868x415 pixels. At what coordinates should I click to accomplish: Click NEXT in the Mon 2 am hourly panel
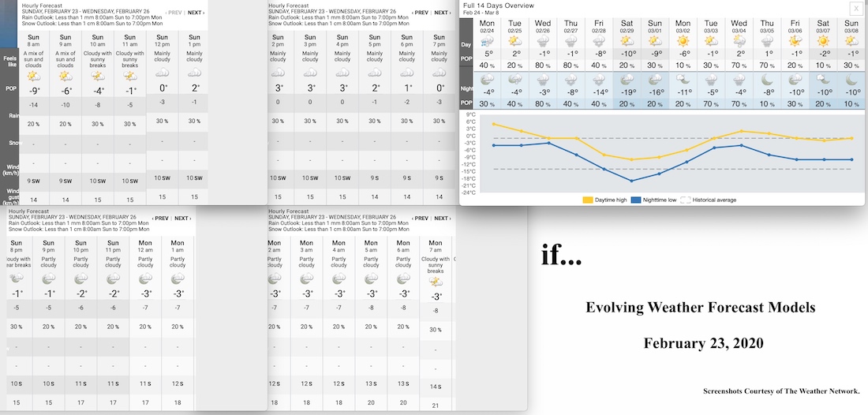click(443, 218)
